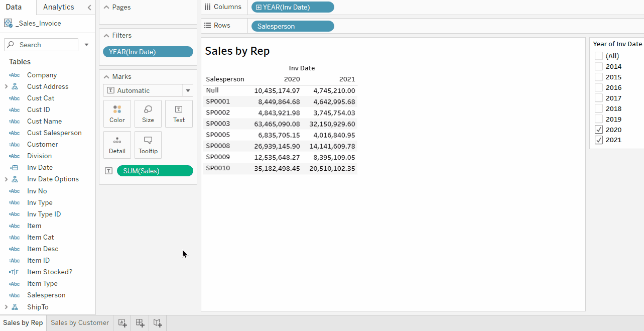Enable the 2019 year checkbox
644x331 pixels.
tap(598, 119)
